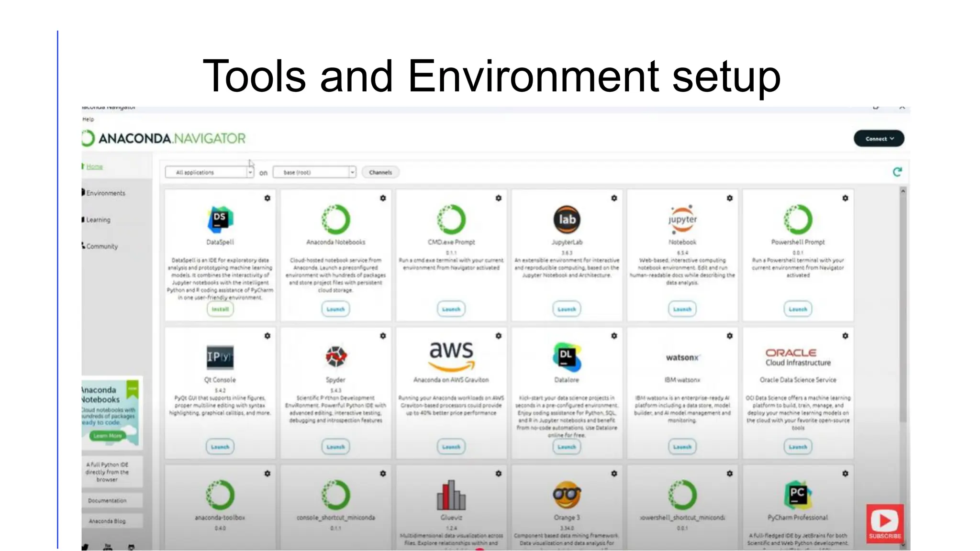Launch Jupyter Notebook

(x=682, y=309)
